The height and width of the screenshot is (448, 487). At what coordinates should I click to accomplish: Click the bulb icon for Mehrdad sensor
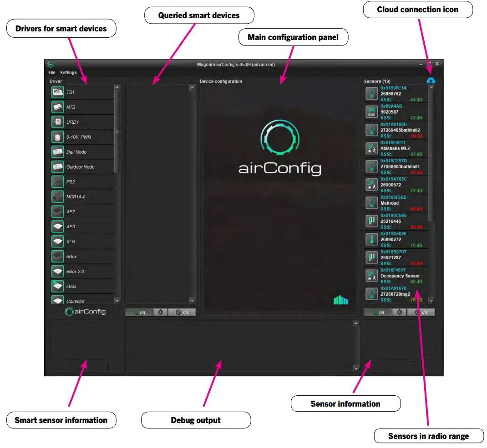pyautogui.click(x=371, y=203)
